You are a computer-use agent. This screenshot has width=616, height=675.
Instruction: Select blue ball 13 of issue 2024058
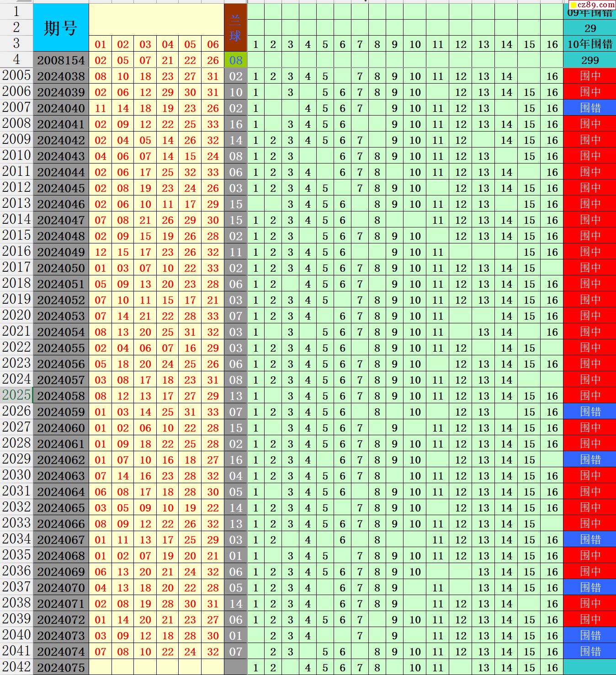235,396
